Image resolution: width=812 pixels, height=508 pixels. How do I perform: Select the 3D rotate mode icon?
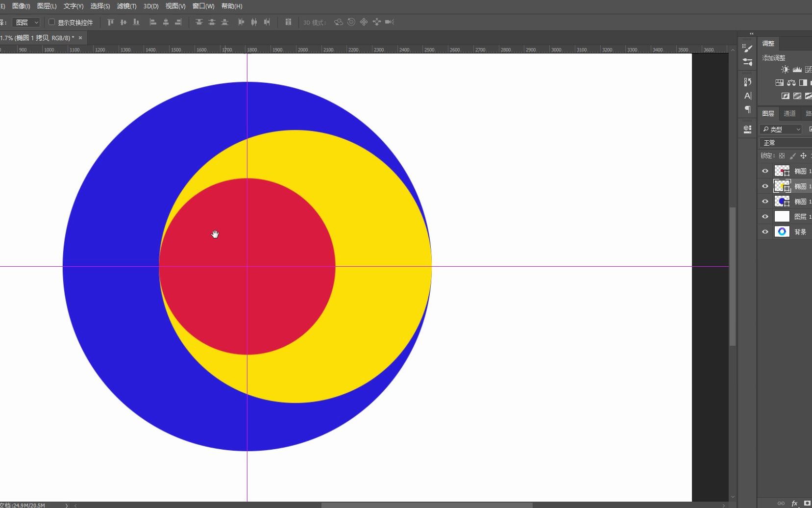coord(339,22)
